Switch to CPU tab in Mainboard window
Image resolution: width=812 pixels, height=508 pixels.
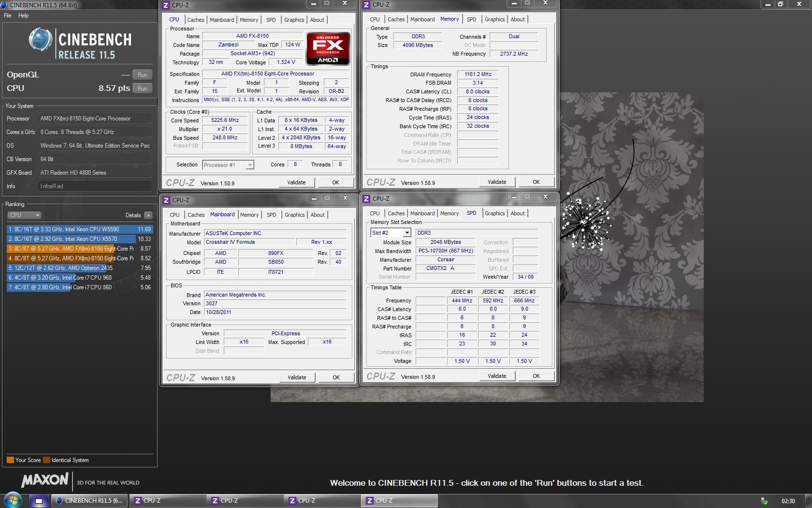[174, 215]
